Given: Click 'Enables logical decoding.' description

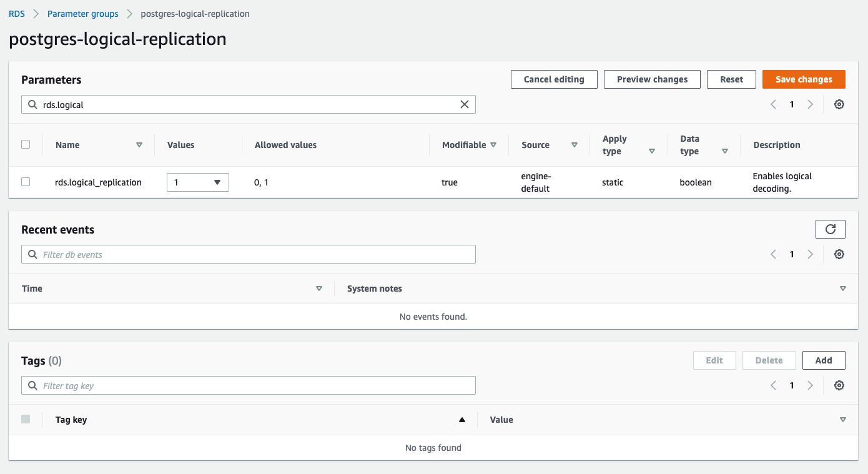Looking at the screenshot, I should click(x=782, y=182).
